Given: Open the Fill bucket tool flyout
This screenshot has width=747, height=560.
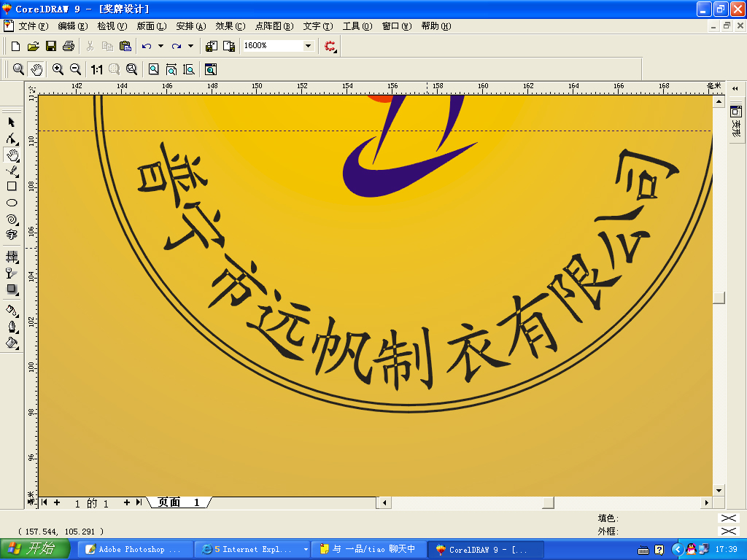Looking at the screenshot, I should [12, 343].
